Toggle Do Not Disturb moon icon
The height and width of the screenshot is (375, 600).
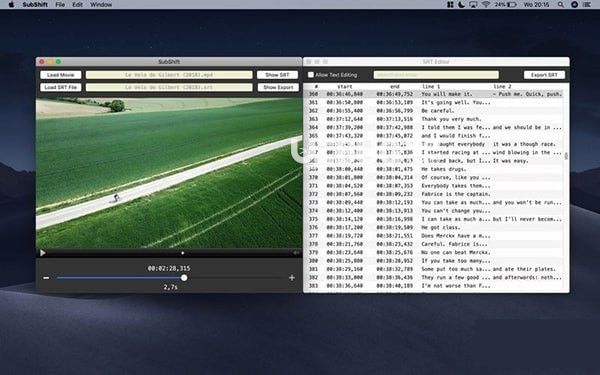tap(462, 5)
